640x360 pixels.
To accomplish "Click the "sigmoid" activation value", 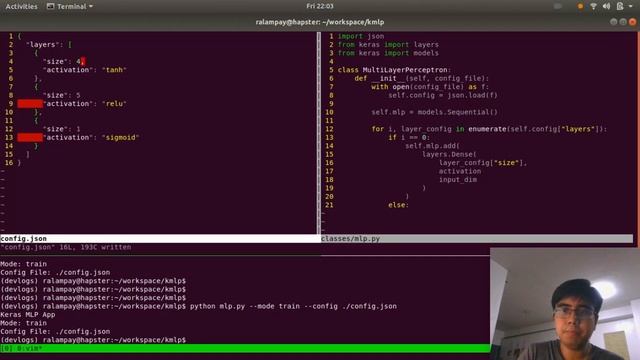I will [x=120, y=138].
